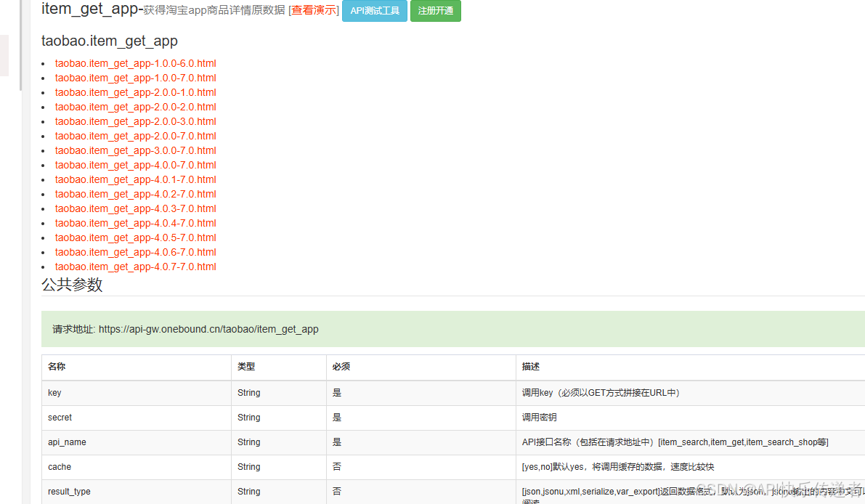Open taobao.item_get_app-4.0.1-7.0.html link
The width and height of the screenshot is (865, 504).
click(135, 179)
